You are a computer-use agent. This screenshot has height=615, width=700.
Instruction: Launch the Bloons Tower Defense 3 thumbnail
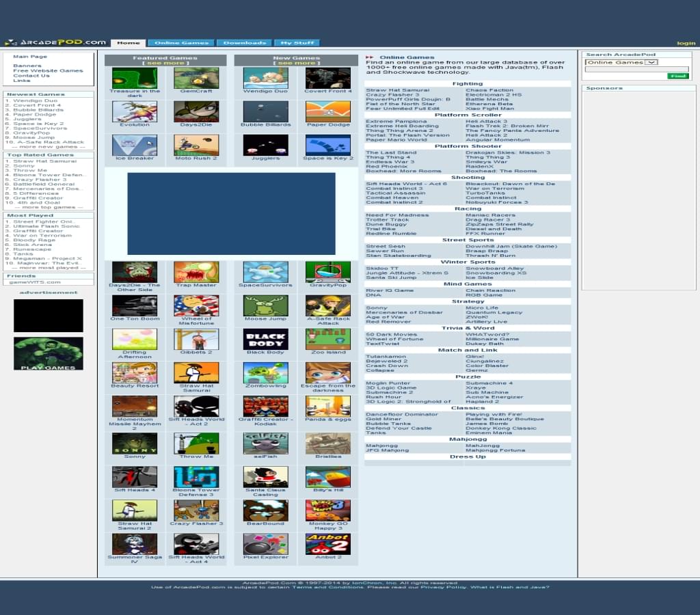tap(196, 477)
